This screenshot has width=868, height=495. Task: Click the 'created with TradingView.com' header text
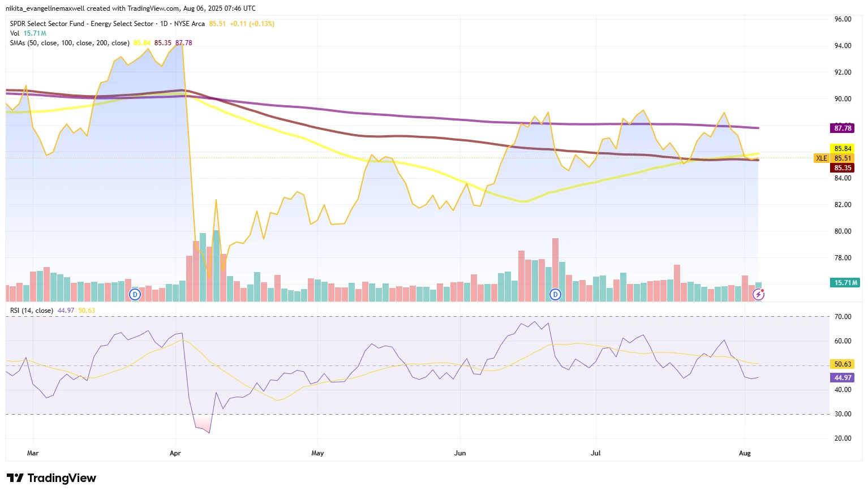(133, 8)
